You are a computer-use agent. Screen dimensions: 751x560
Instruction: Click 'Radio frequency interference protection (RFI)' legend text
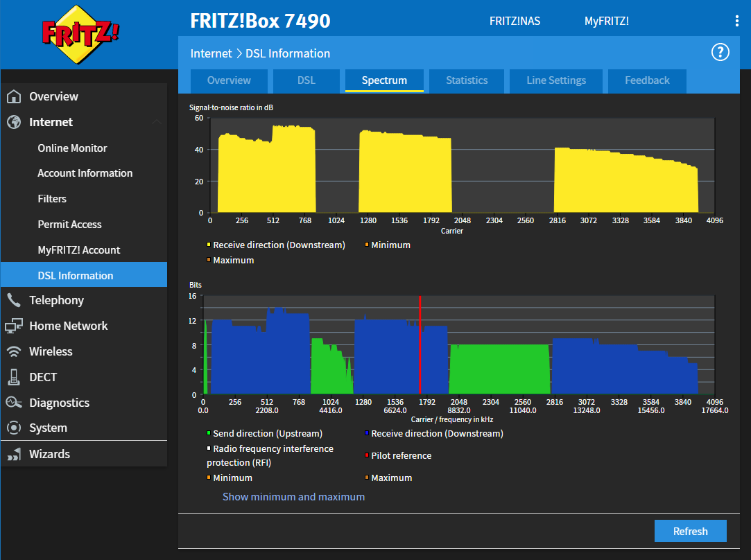tap(270, 455)
